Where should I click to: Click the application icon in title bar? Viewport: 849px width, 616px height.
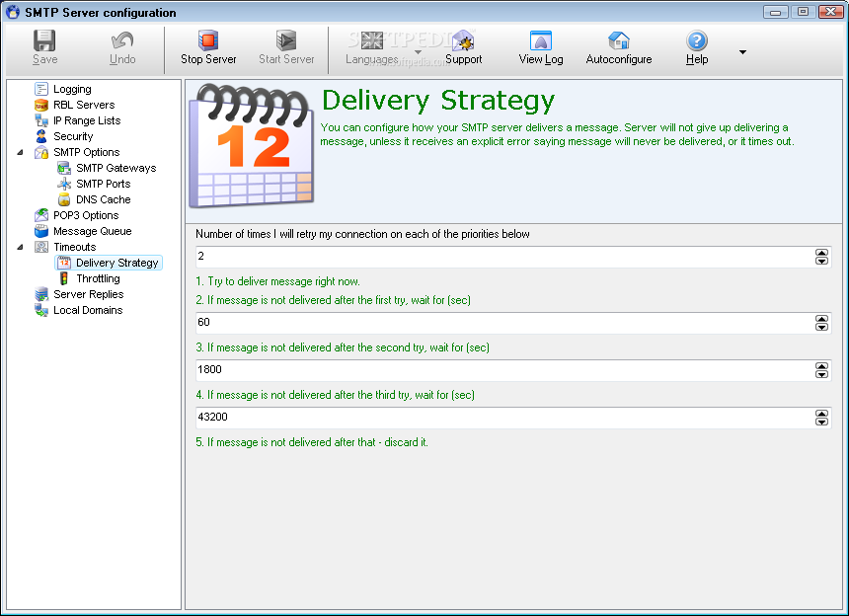(13, 12)
